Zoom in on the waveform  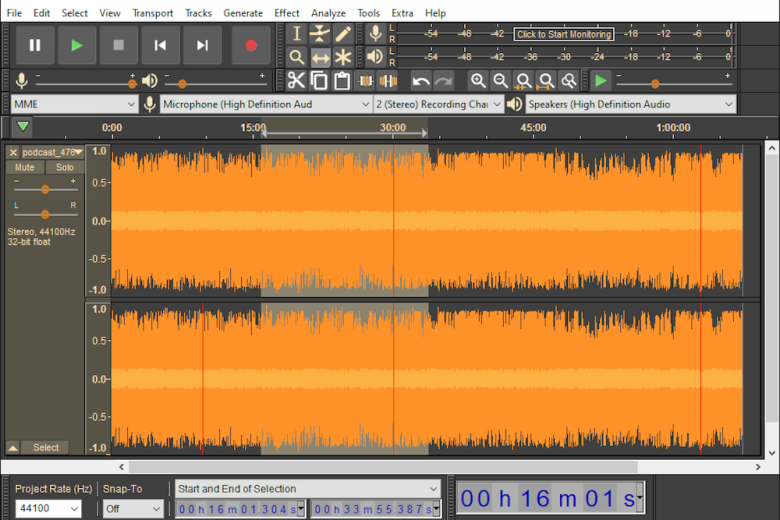pyautogui.click(x=478, y=81)
